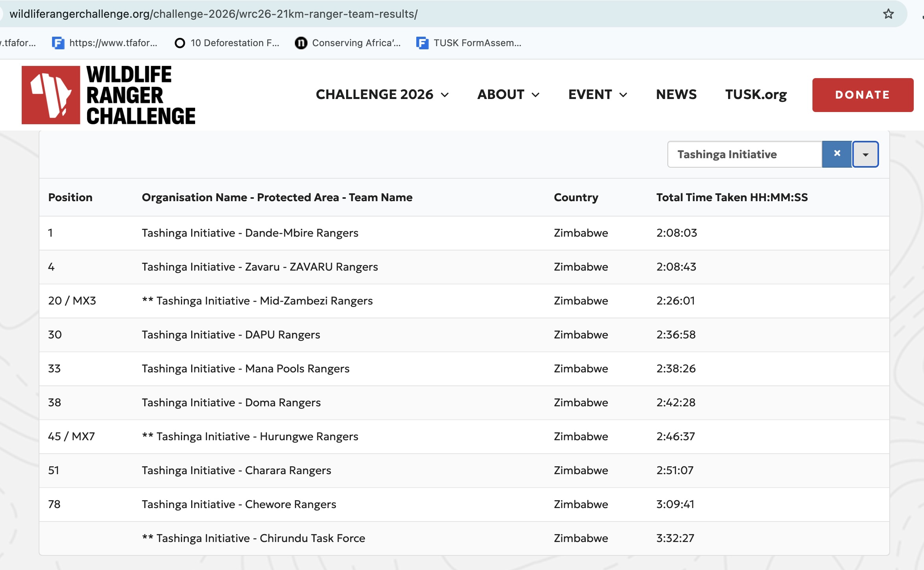The image size is (924, 570).
Task: Click the Organisation Name - Protected Area - Team Name header
Action: tap(277, 197)
